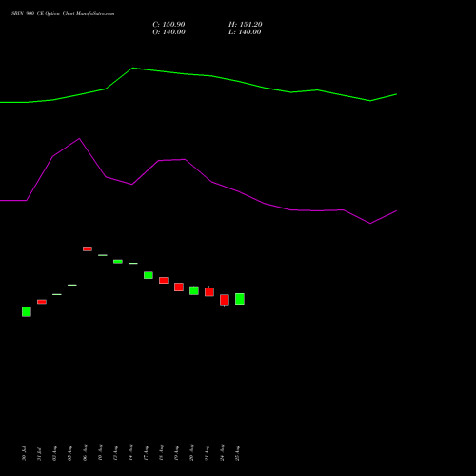This screenshot has height=476, width=476.
Task: Select the green candle for 17 Aug
Action: [149, 275]
